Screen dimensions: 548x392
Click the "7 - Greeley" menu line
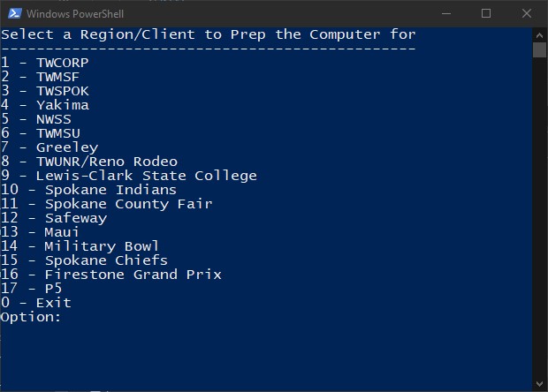coord(49,147)
